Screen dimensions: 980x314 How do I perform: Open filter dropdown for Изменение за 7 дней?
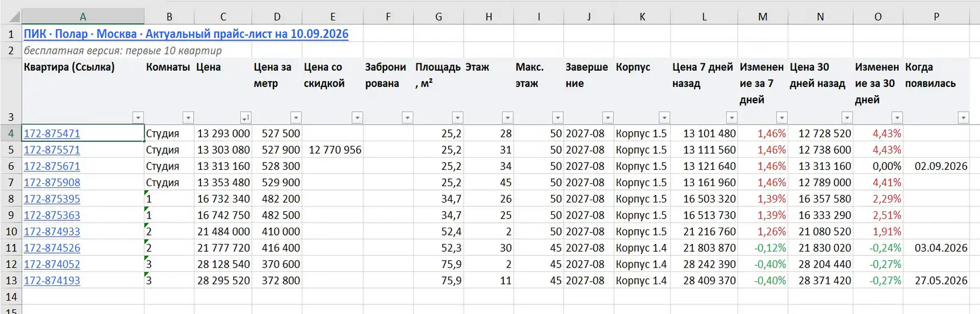click(782, 118)
